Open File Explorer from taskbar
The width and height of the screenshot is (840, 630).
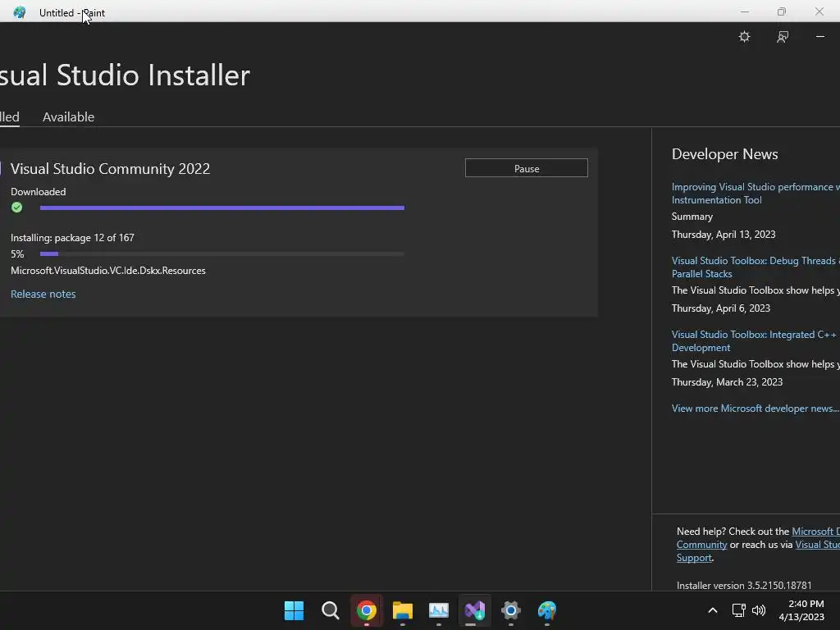click(x=402, y=610)
